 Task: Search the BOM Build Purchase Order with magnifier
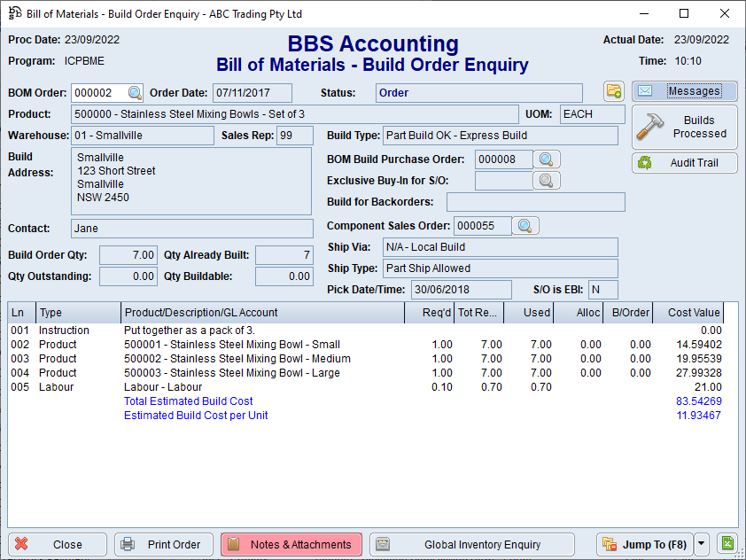(x=547, y=159)
